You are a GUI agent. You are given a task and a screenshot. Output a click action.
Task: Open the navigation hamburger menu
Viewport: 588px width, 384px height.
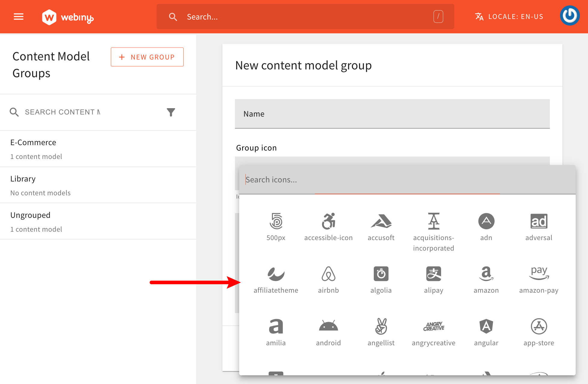click(18, 17)
